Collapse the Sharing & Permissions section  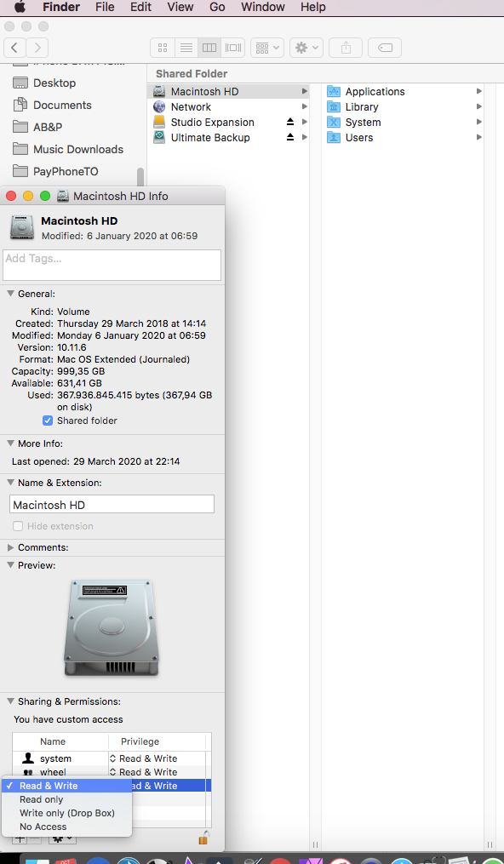coord(10,701)
